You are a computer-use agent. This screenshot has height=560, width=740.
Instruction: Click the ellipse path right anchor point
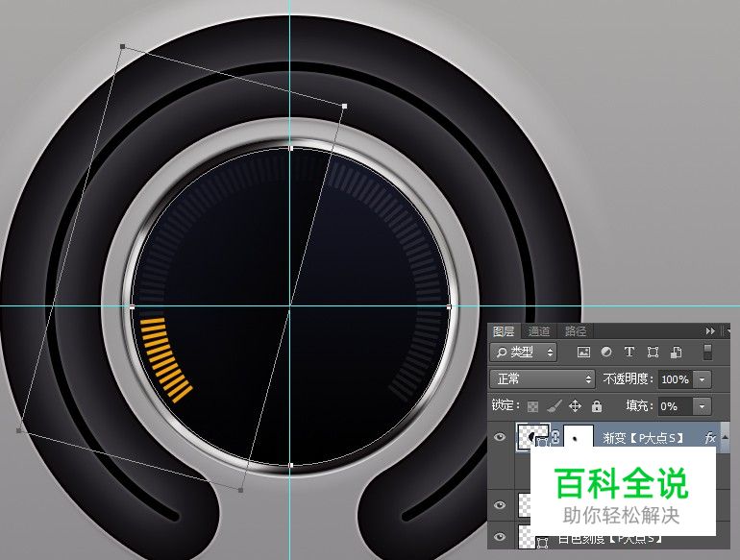449,306
